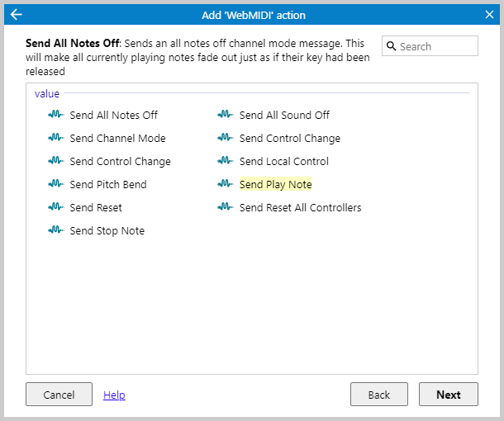Click the Send Reset All Controllers icon
The height and width of the screenshot is (421, 504).
click(226, 208)
